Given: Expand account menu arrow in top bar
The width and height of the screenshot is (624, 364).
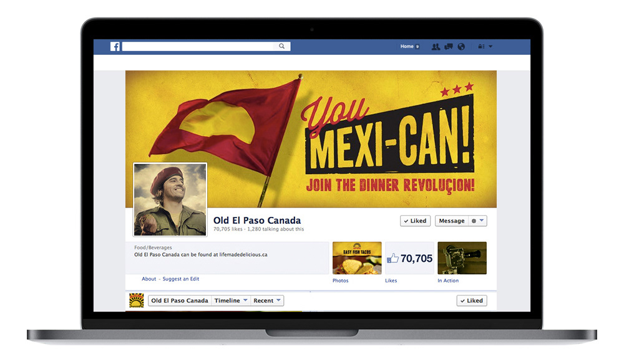Looking at the screenshot, I should tap(490, 47).
